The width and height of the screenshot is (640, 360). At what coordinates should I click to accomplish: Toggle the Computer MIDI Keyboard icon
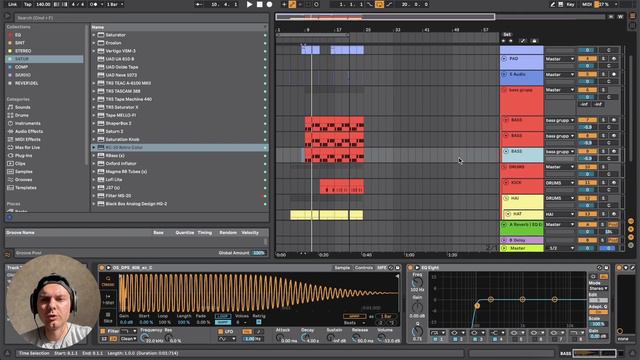coord(561,4)
